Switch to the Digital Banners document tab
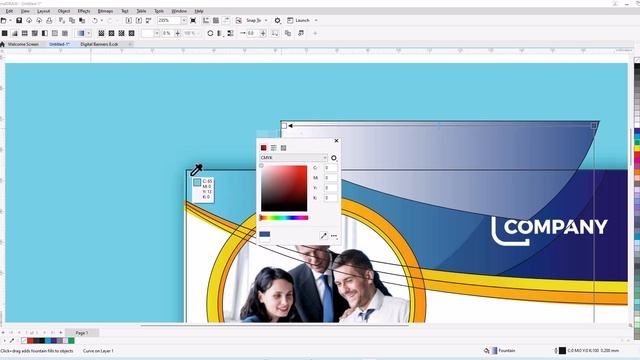This screenshot has width=640, height=360. tap(99, 44)
